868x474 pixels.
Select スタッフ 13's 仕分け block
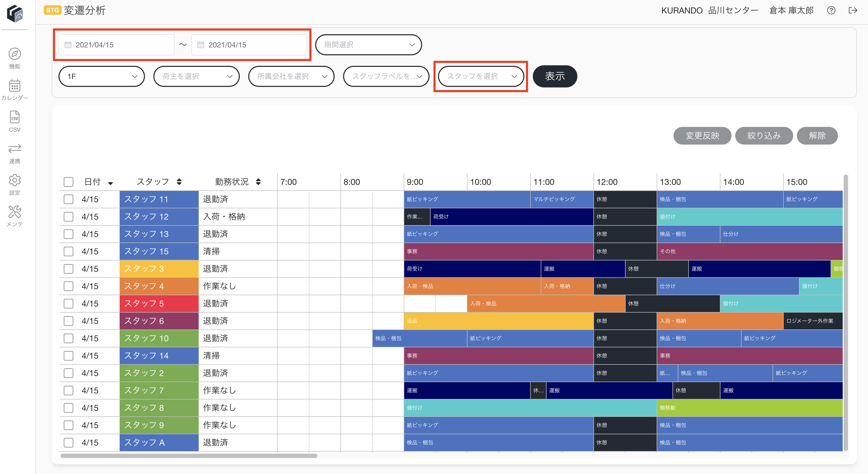pos(781,234)
